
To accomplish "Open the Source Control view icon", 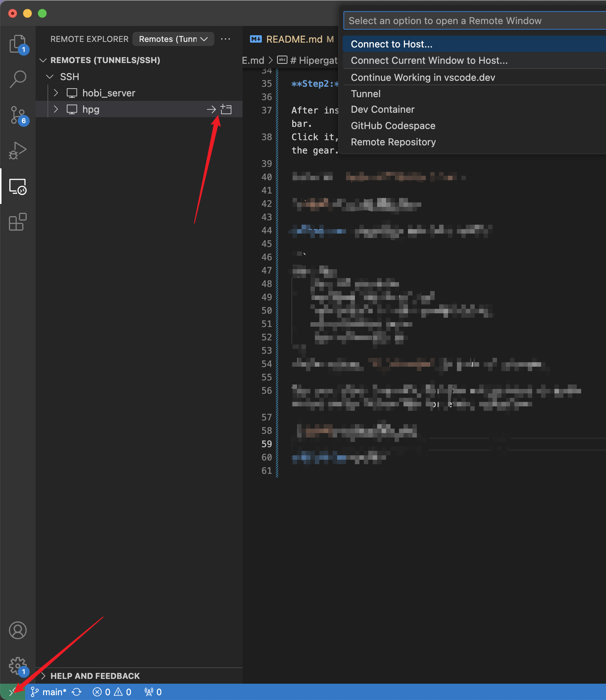I will coord(18,115).
